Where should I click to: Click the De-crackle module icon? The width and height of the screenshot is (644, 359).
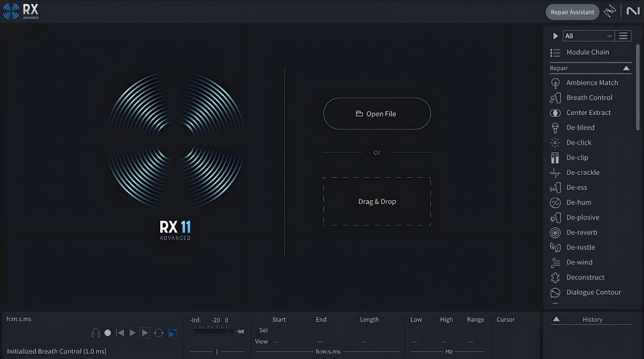point(555,173)
